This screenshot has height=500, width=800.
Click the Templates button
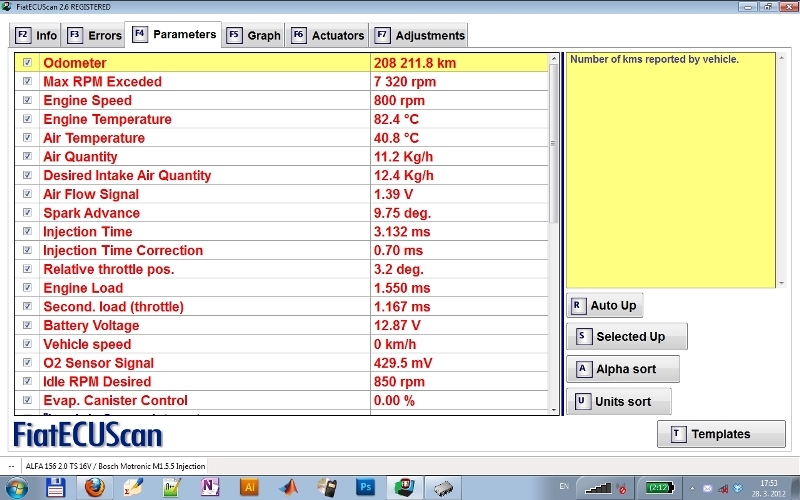click(x=720, y=434)
